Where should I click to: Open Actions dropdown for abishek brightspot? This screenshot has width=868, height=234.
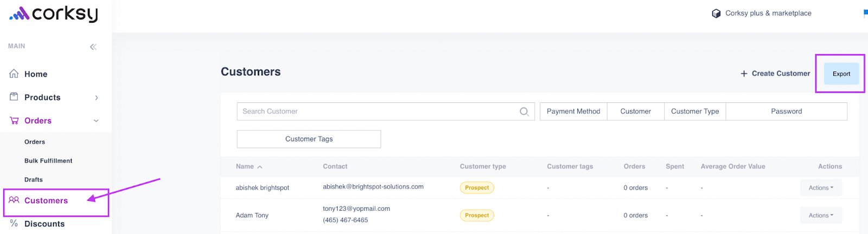coord(821,188)
